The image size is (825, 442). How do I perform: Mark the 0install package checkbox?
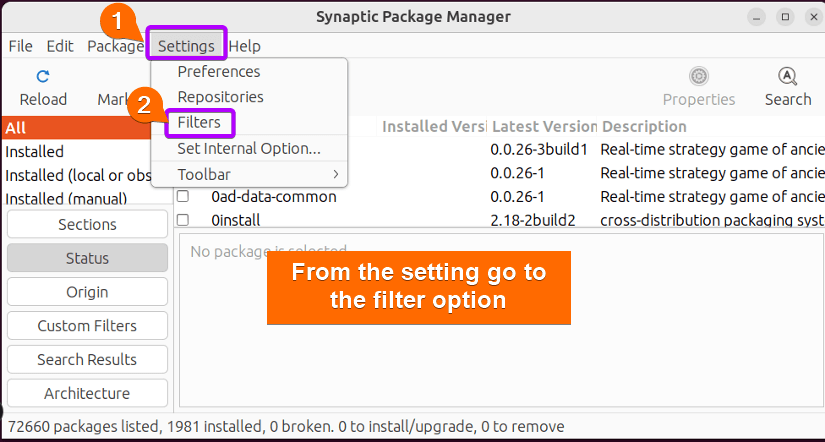point(183,220)
